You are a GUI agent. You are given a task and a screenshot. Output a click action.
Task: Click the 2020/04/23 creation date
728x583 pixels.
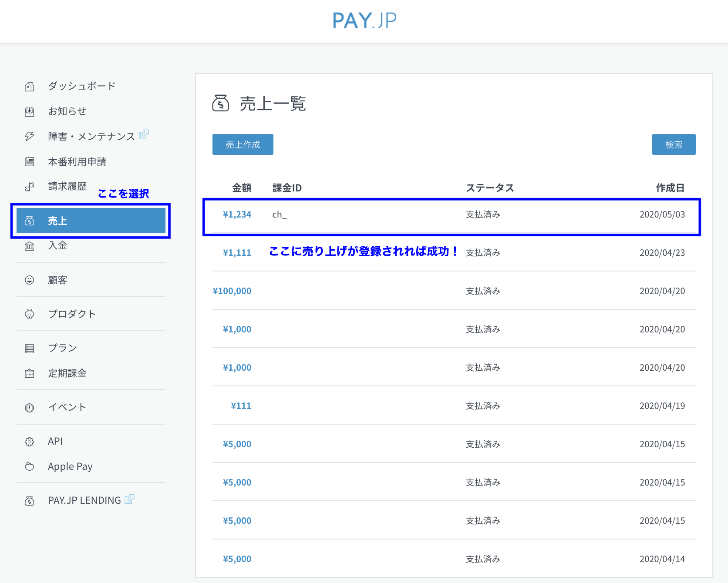(662, 253)
